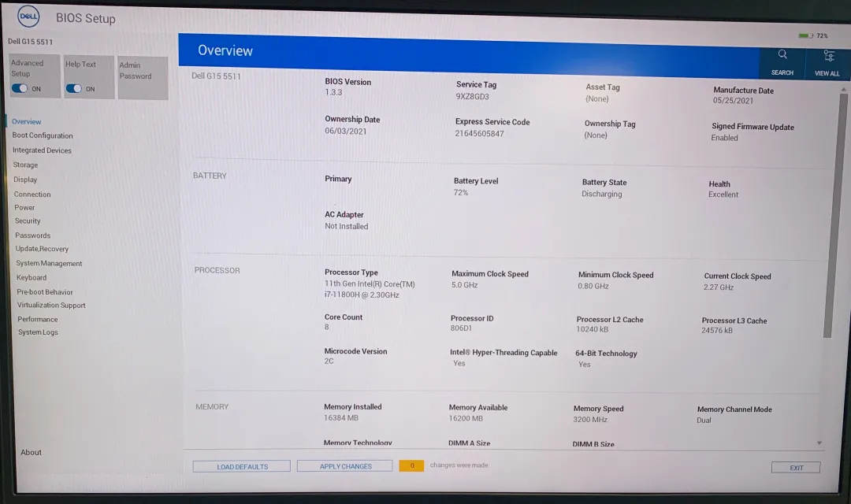Click Memory Speed 3200 MHz
This screenshot has height=504, width=851.
(x=590, y=420)
